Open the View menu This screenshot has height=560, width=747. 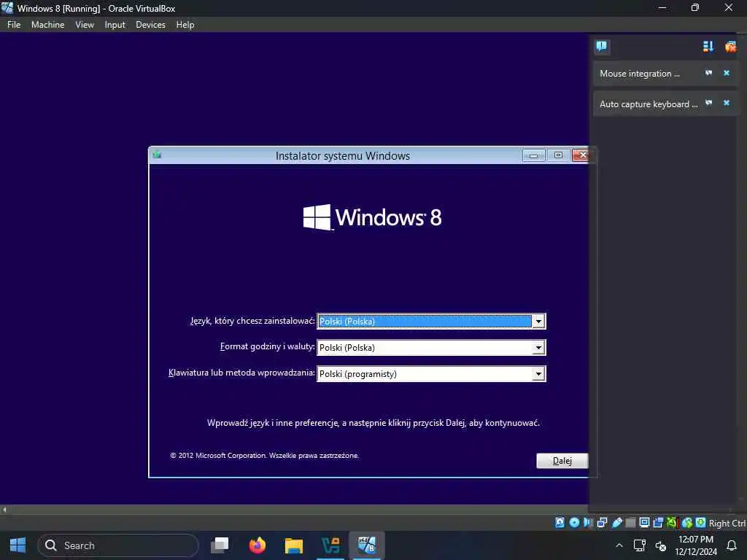pyautogui.click(x=85, y=24)
